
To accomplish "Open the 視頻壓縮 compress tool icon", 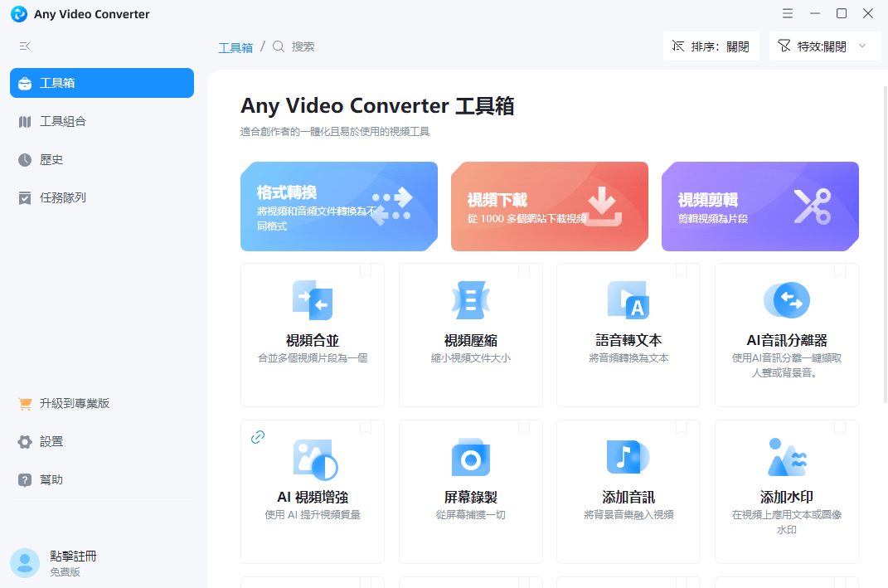I will tap(471, 300).
